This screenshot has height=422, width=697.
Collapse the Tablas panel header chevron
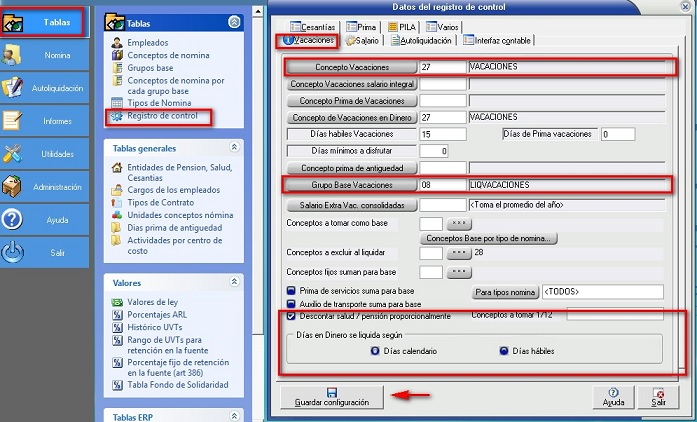click(x=234, y=21)
